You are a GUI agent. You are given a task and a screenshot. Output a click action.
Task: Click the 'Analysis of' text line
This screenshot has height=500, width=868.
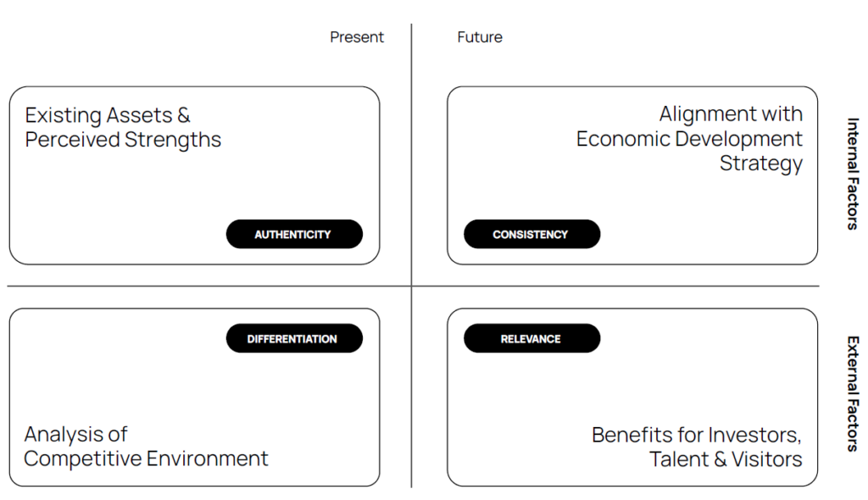[75, 434]
